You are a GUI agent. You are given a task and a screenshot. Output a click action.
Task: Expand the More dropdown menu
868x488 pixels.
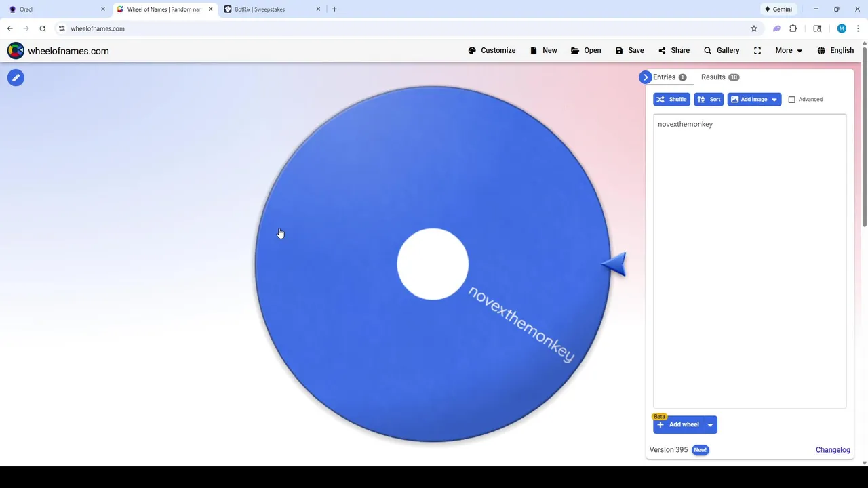click(x=789, y=51)
